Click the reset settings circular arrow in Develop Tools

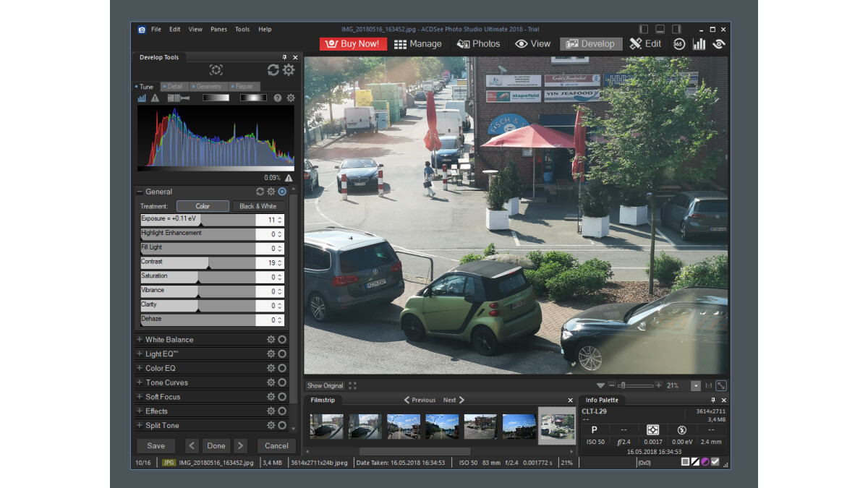tap(273, 70)
